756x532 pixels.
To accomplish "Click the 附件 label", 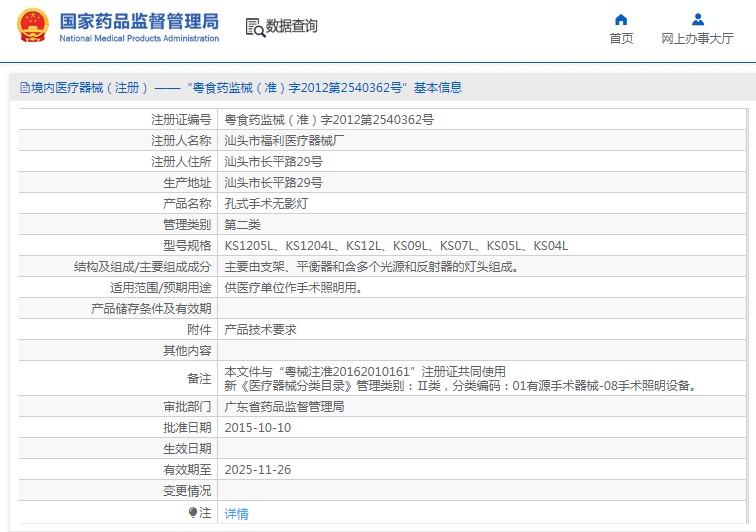I will tap(199, 329).
